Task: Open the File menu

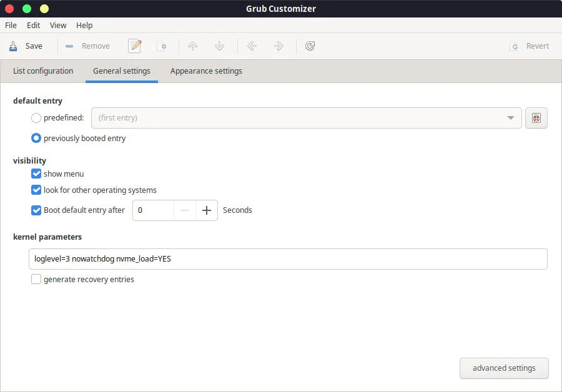Action: 11,26
